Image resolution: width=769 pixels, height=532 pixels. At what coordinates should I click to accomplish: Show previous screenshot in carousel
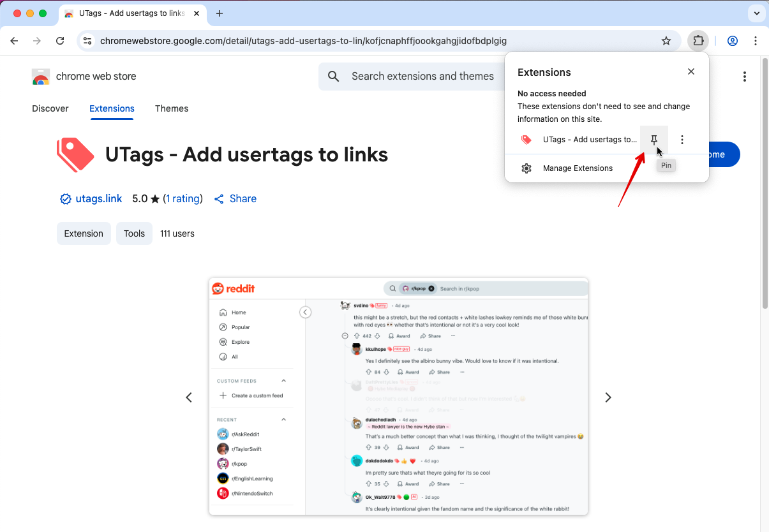189,397
